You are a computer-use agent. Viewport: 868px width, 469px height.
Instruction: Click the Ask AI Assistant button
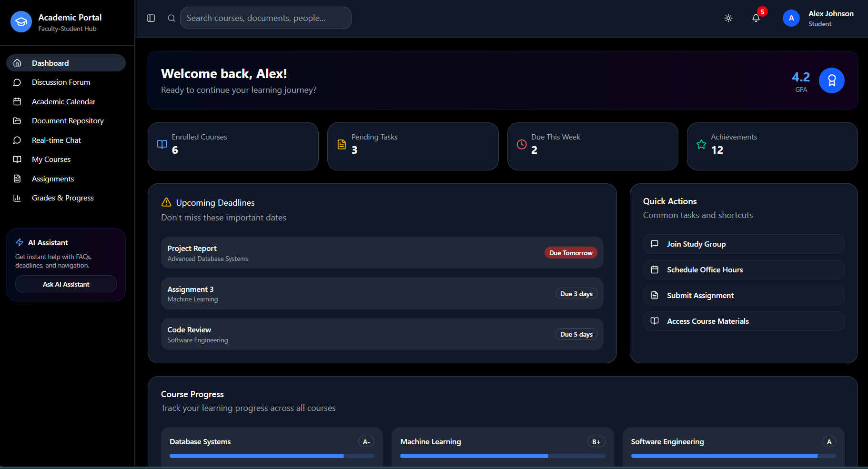[66, 284]
